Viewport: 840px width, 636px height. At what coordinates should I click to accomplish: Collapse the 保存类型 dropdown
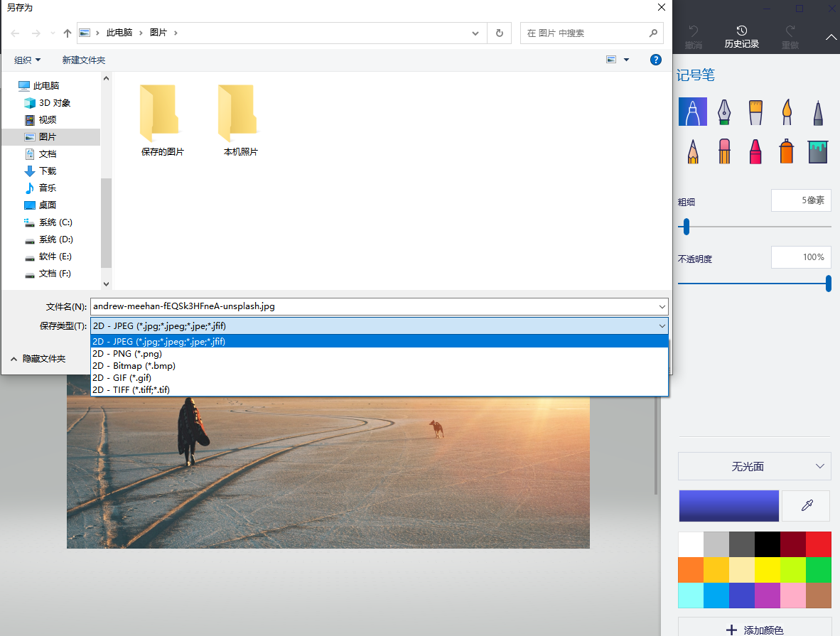(x=662, y=325)
